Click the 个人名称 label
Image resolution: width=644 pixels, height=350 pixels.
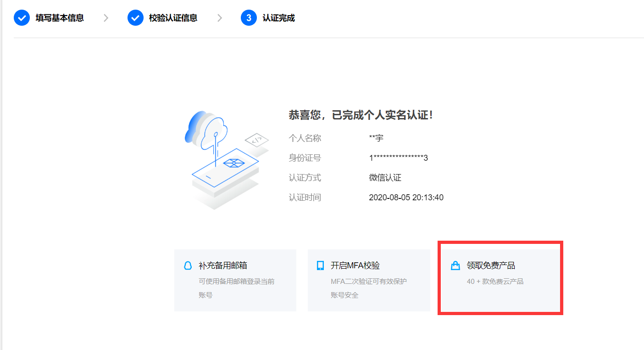305,138
